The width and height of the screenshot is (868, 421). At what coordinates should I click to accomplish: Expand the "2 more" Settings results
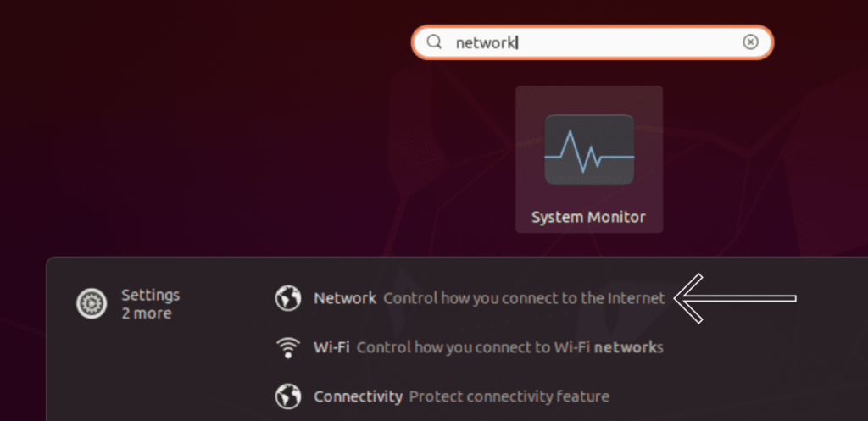click(146, 313)
